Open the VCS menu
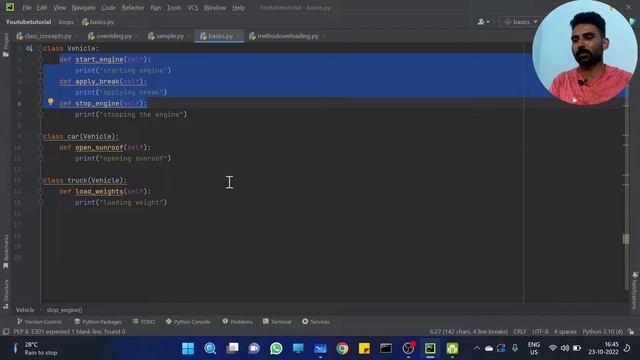The height and width of the screenshot is (360, 640). pos(193,8)
